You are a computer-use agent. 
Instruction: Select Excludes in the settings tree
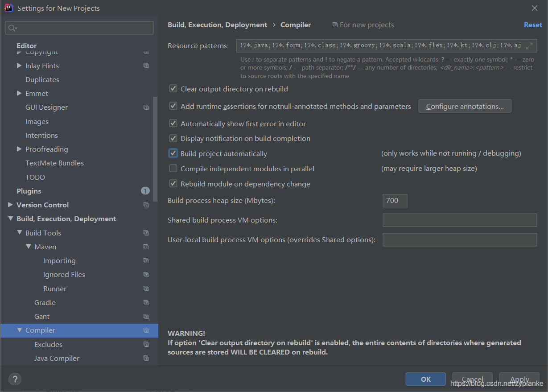pos(48,344)
